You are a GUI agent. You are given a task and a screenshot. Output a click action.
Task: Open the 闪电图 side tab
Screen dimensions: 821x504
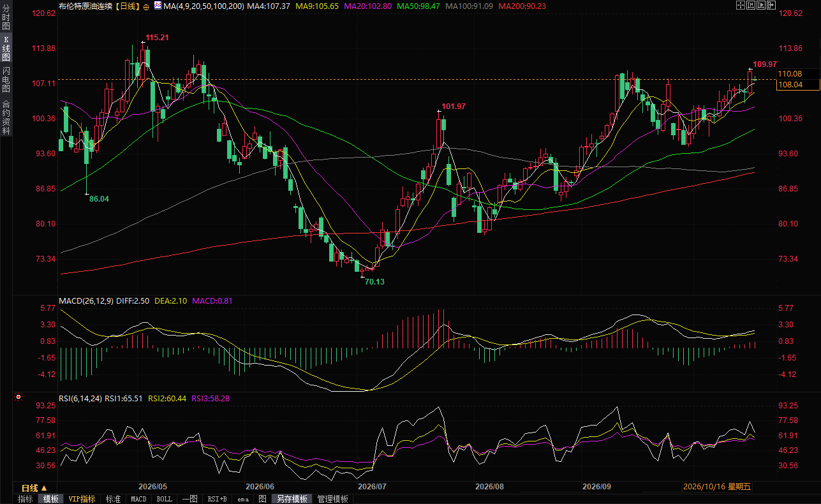(6, 80)
